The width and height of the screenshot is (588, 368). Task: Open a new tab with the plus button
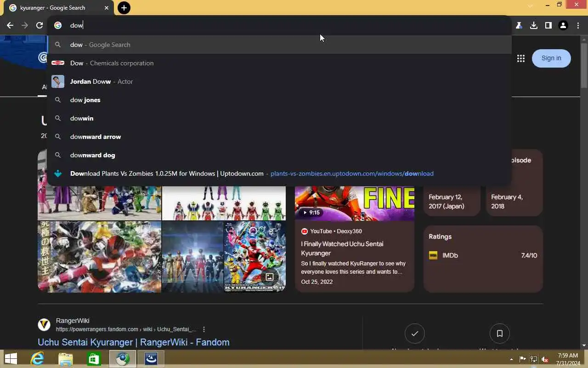click(124, 8)
